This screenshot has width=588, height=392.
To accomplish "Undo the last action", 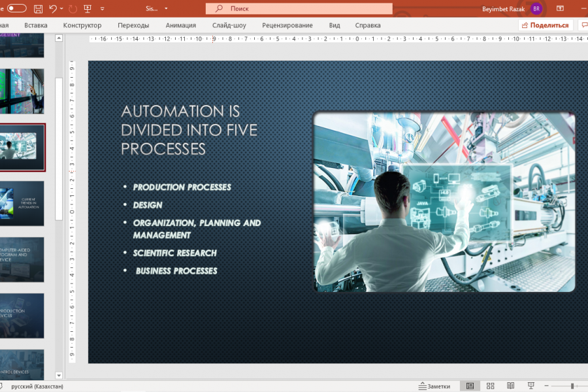I will [x=52, y=8].
